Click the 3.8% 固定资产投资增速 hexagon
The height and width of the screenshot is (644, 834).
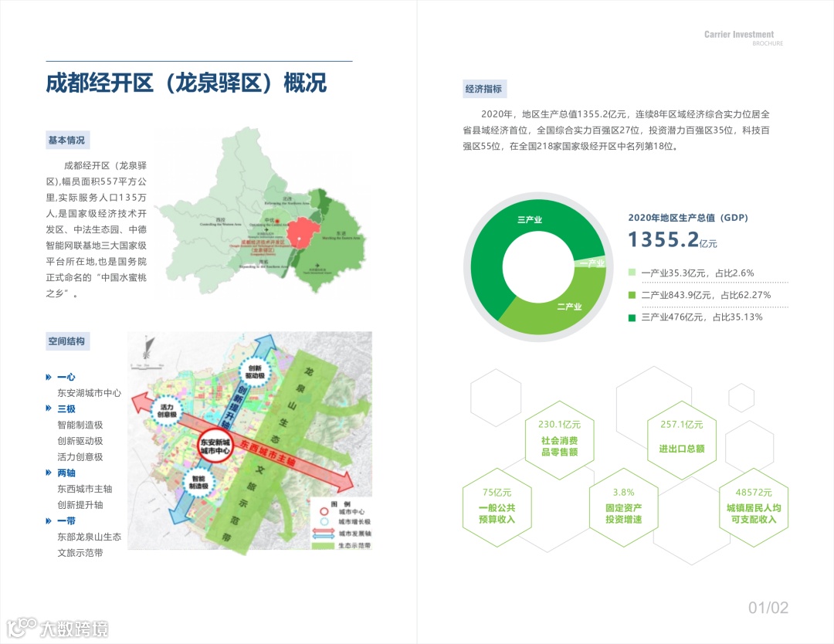point(623,508)
